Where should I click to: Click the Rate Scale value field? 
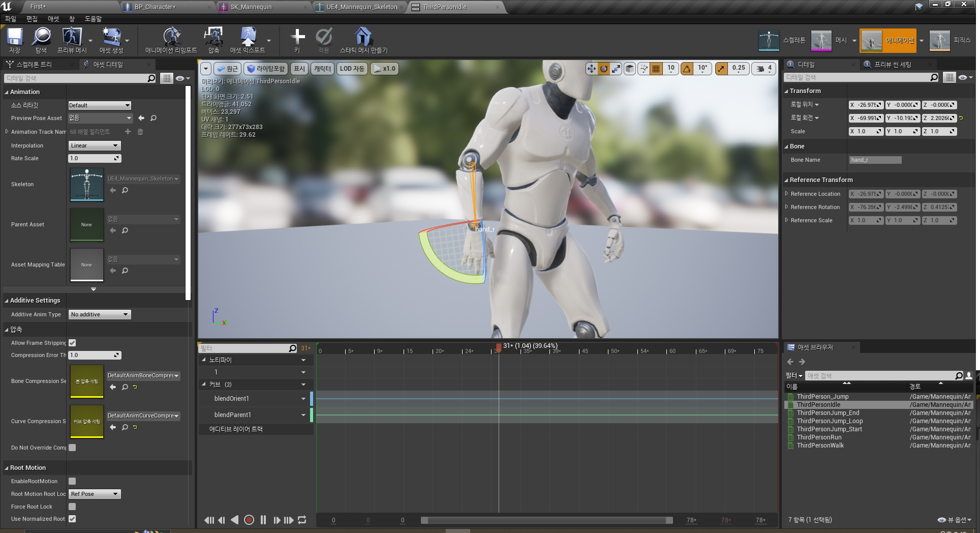[95, 158]
